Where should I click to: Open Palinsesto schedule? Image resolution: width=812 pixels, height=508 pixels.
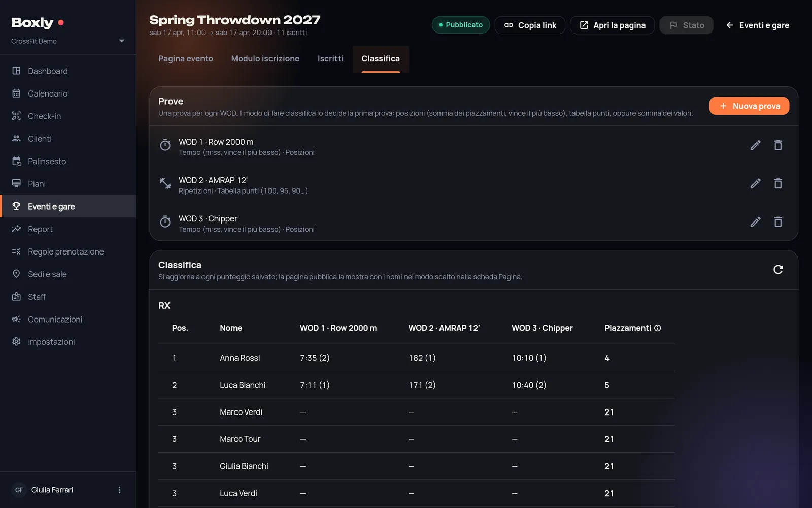point(67,162)
